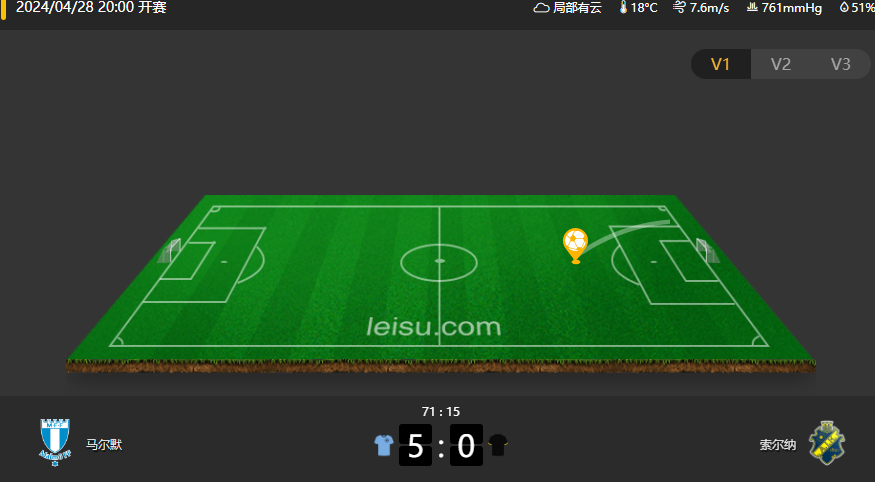Select the V1 pitch view
The width and height of the screenshot is (875, 482).
point(720,64)
